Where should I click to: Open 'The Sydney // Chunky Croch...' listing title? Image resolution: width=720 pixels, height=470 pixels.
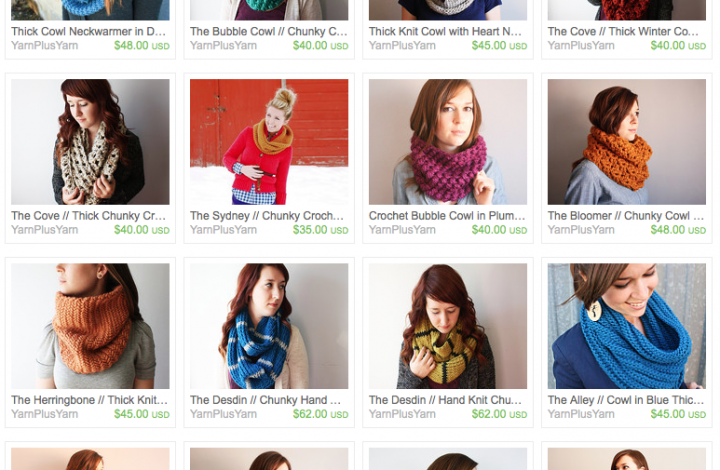coord(267,216)
